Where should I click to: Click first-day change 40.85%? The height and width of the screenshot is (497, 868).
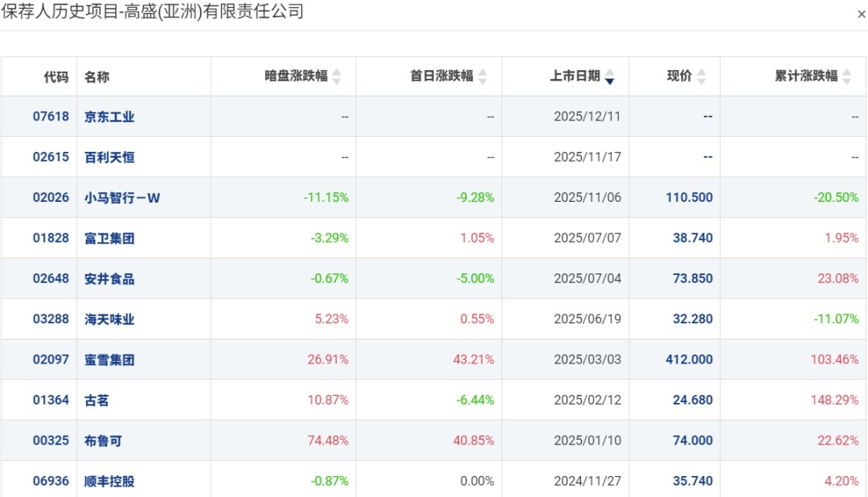tap(474, 440)
